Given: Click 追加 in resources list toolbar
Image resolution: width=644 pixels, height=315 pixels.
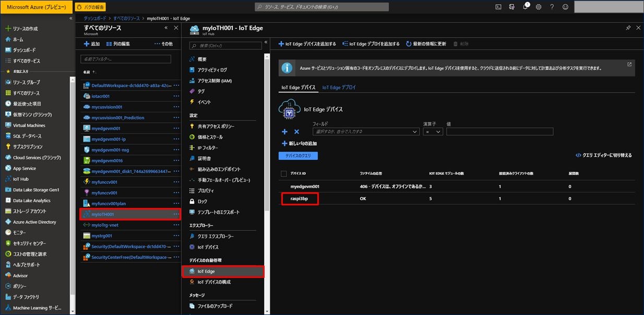Looking at the screenshot, I should click(x=92, y=44).
